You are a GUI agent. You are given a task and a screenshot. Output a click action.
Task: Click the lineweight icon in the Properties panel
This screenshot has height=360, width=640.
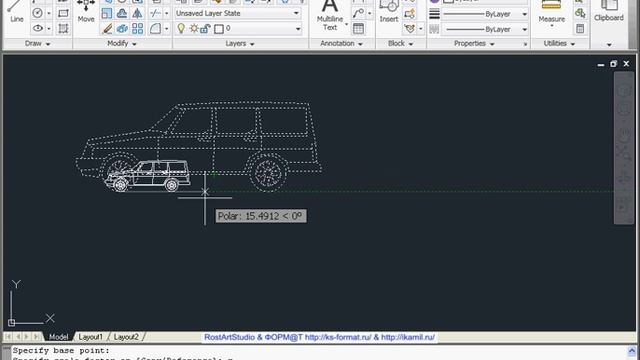pos(435,13)
